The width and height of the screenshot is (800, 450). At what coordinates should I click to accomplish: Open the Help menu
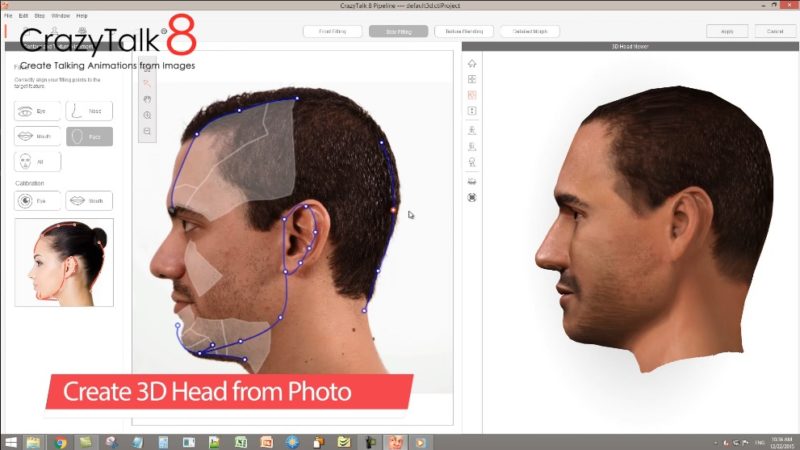[82, 16]
